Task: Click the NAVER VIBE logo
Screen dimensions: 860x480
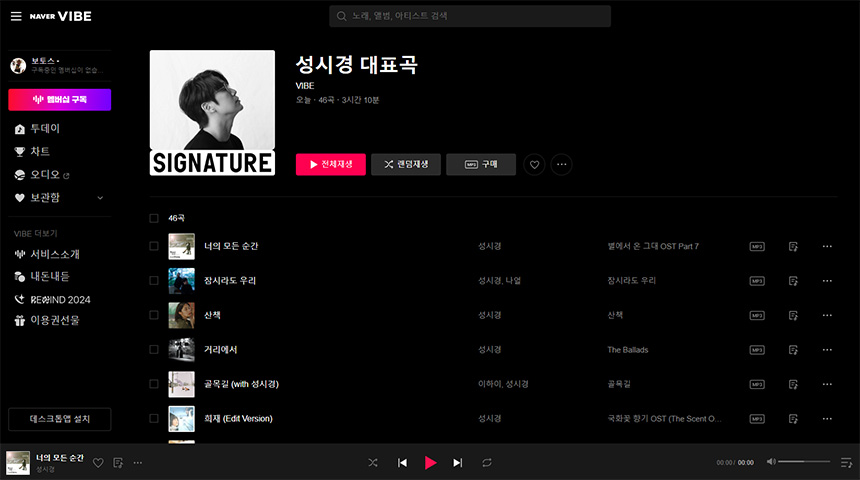Action: [60, 16]
